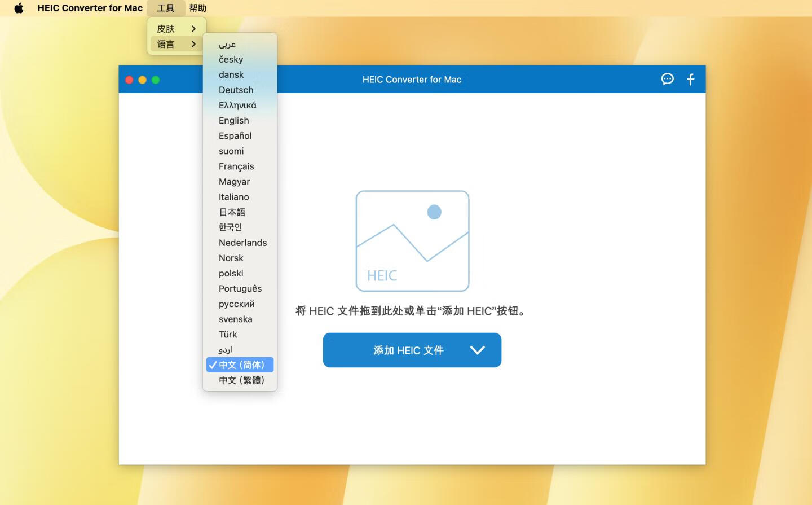Set language to 한국인

point(240,227)
